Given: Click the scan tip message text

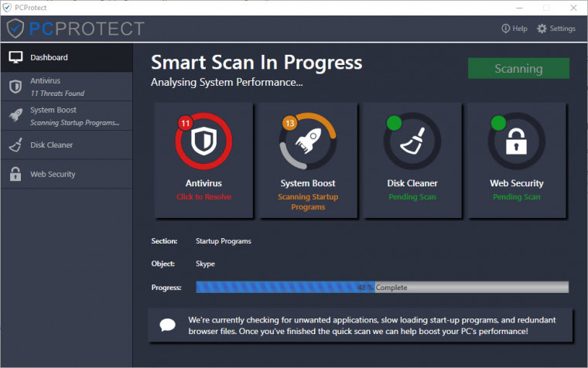Looking at the screenshot, I should coord(372,325).
